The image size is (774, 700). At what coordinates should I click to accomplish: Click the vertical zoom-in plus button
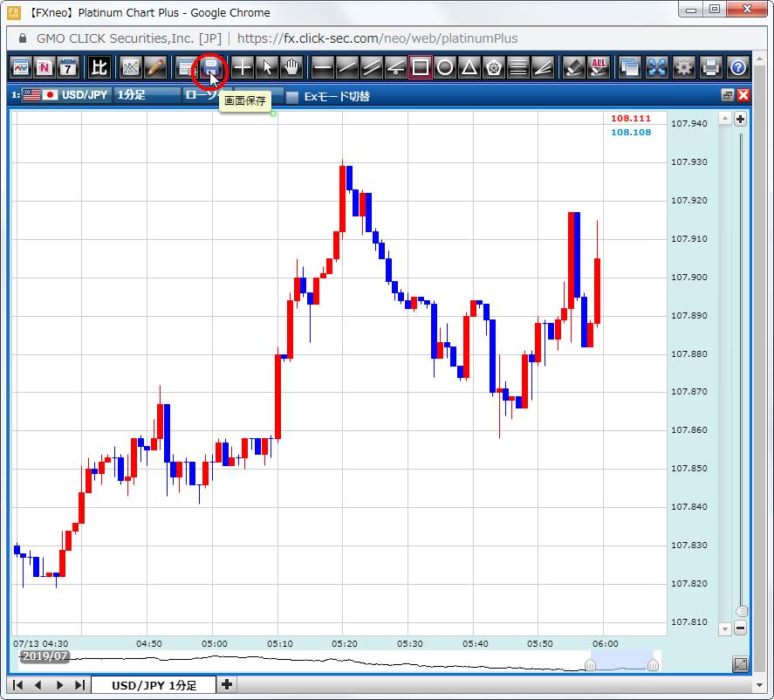tap(740, 120)
